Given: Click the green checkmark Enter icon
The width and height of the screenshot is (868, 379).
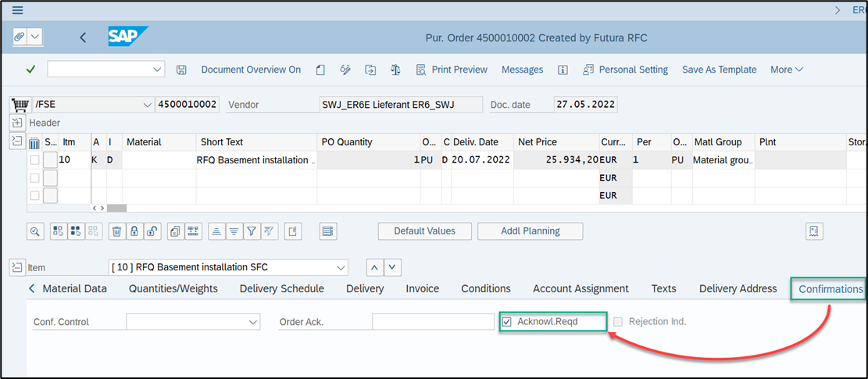Looking at the screenshot, I should tap(30, 70).
